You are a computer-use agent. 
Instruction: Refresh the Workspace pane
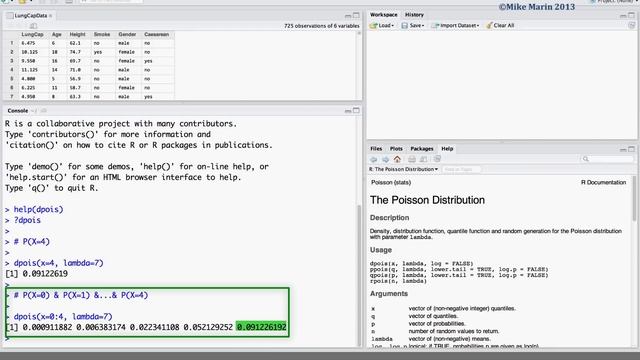(631, 25)
